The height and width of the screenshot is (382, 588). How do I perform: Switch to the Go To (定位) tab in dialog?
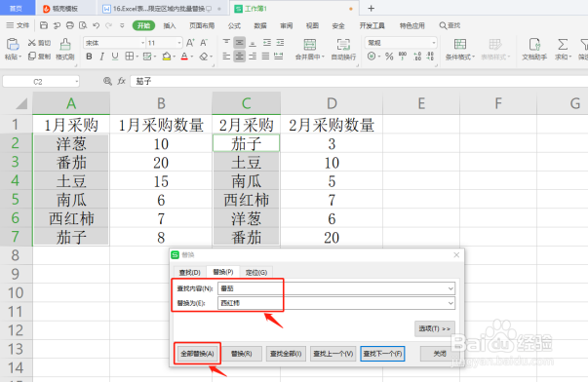pyautogui.click(x=256, y=272)
